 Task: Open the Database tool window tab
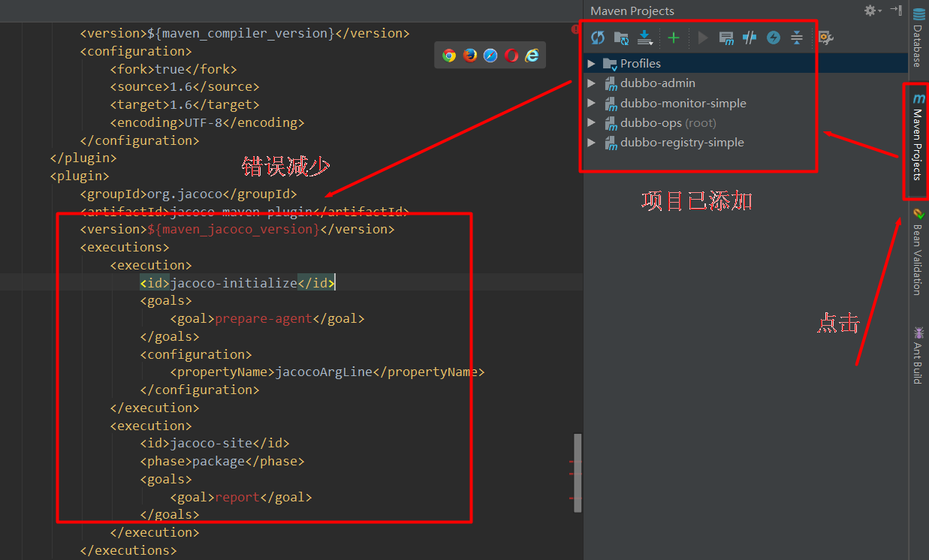pyautogui.click(x=918, y=38)
